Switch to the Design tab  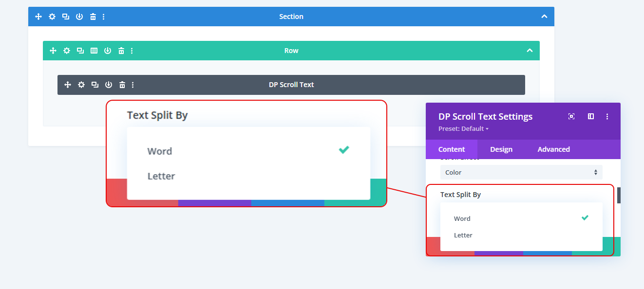(501, 149)
